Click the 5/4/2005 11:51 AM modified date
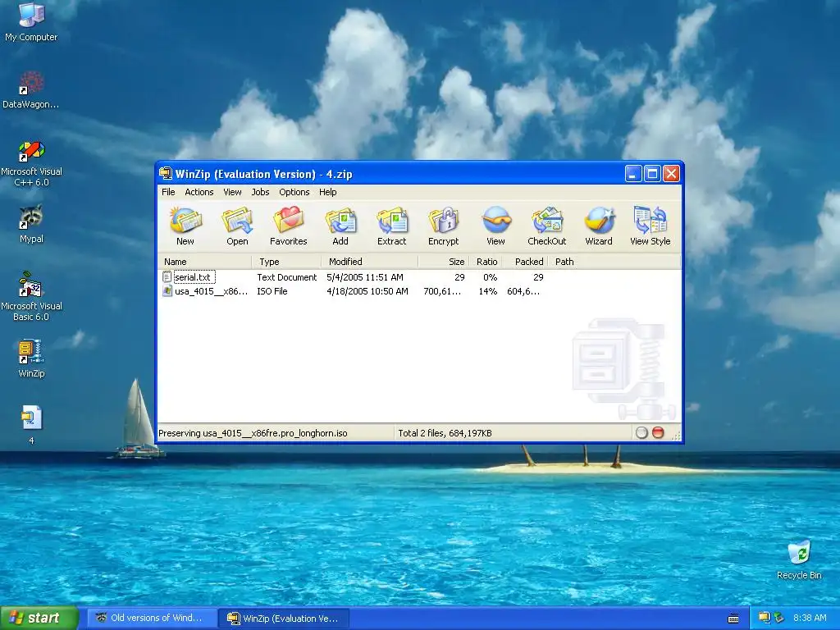The width and height of the screenshot is (840, 630). click(365, 277)
